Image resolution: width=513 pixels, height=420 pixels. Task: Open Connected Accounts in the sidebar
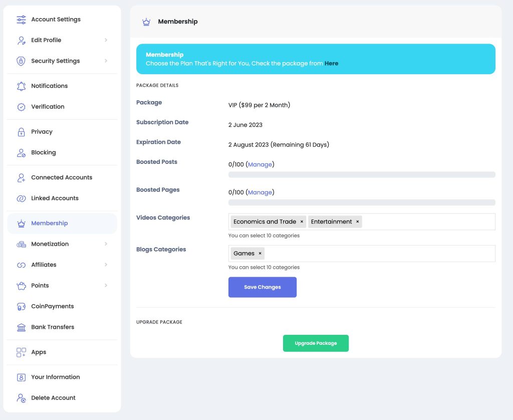(x=62, y=177)
